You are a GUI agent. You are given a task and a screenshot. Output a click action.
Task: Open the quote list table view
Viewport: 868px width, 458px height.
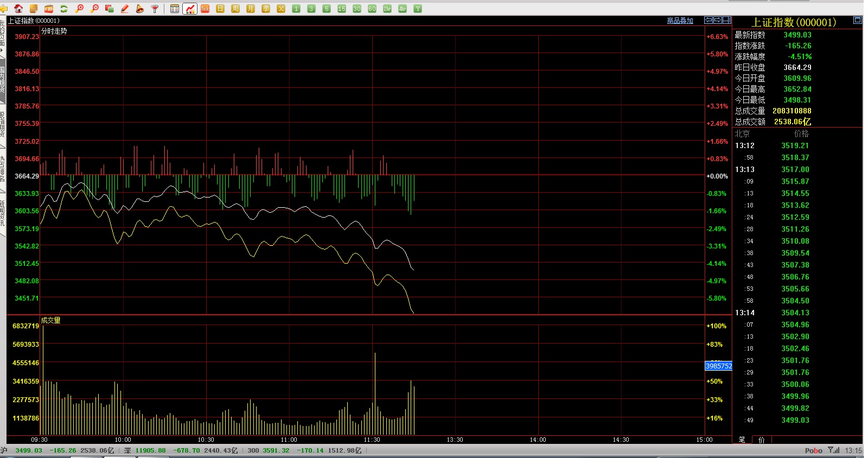tap(175, 9)
